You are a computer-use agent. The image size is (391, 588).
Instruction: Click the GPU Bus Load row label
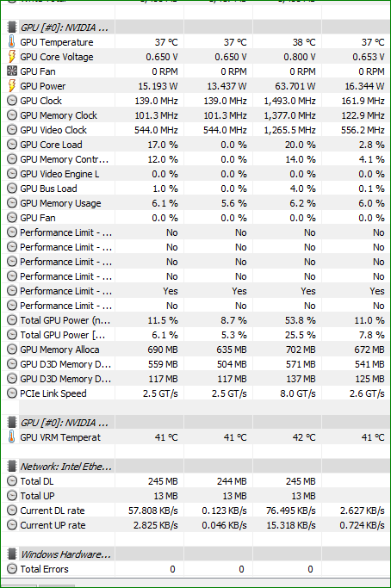[48, 189]
